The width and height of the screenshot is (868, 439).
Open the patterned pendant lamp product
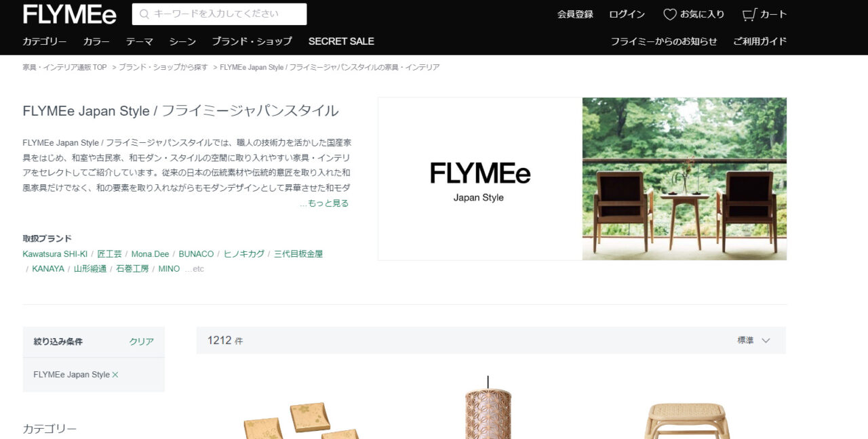tap(488, 408)
